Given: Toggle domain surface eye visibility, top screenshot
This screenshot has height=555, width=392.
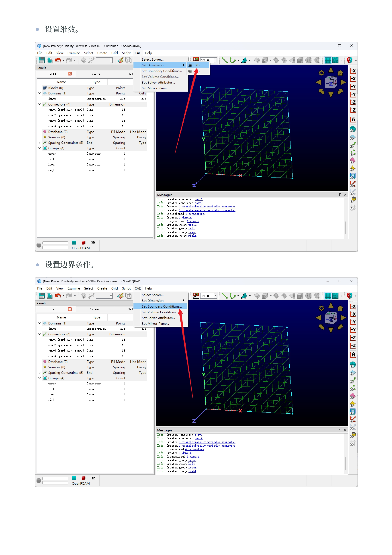Looking at the screenshot, I should click(353, 137).
